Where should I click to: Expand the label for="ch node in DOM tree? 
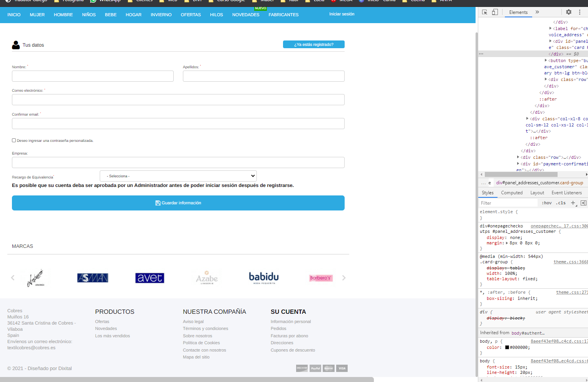[550, 28]
